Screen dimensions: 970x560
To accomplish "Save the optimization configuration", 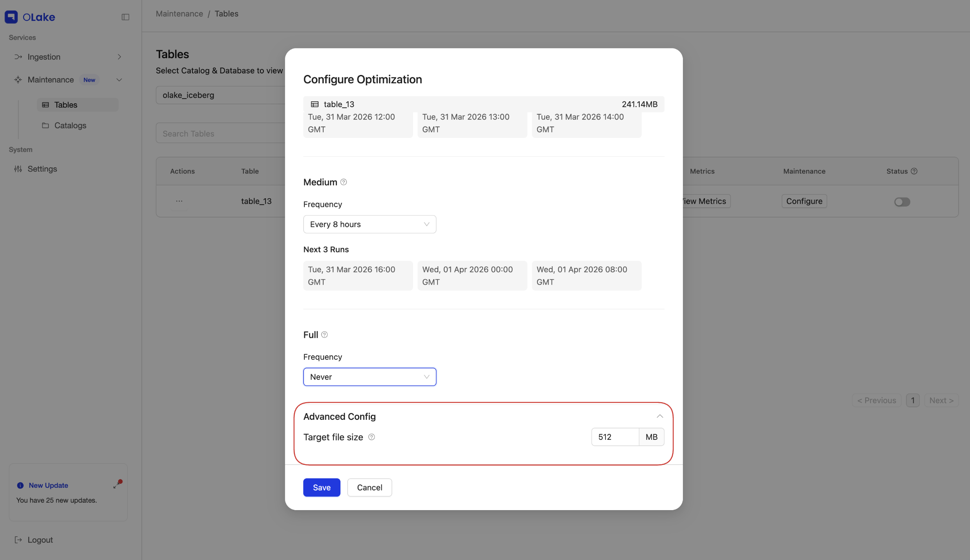I will [x=321, y=487].
